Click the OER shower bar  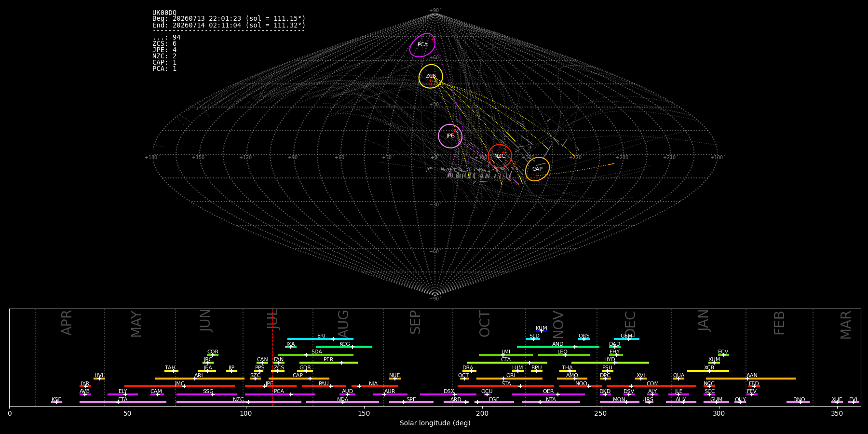tap(548, 394)
